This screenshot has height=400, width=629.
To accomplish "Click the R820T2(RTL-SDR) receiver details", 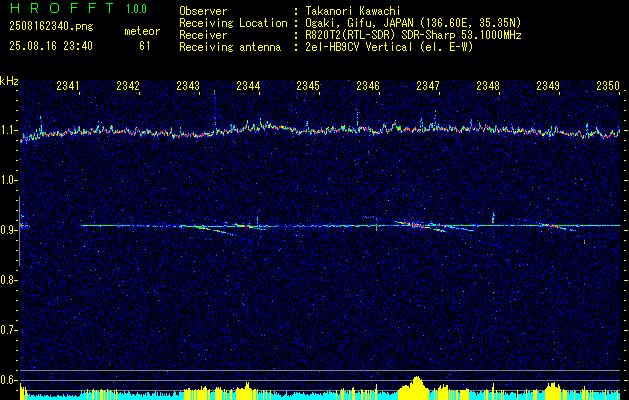I will (413, 35).
